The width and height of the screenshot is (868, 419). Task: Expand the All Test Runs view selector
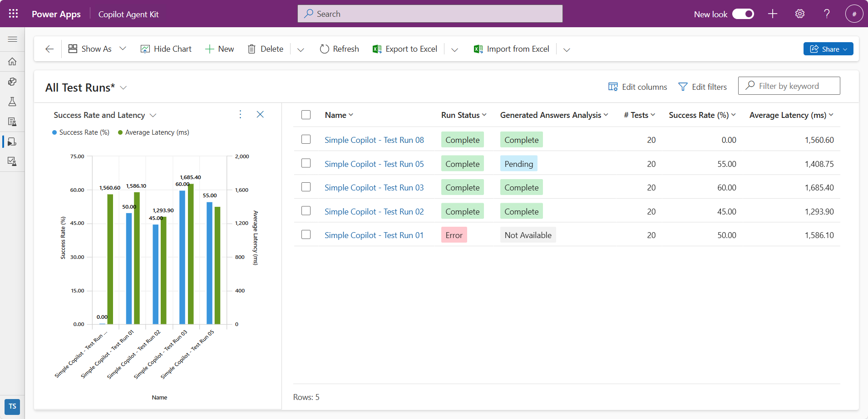123,88
